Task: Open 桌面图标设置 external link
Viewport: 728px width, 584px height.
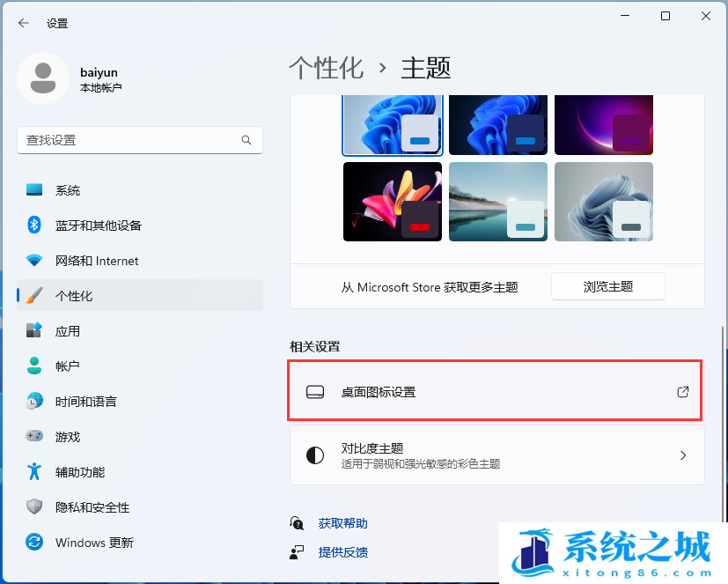Action: (x=682, y=392)
